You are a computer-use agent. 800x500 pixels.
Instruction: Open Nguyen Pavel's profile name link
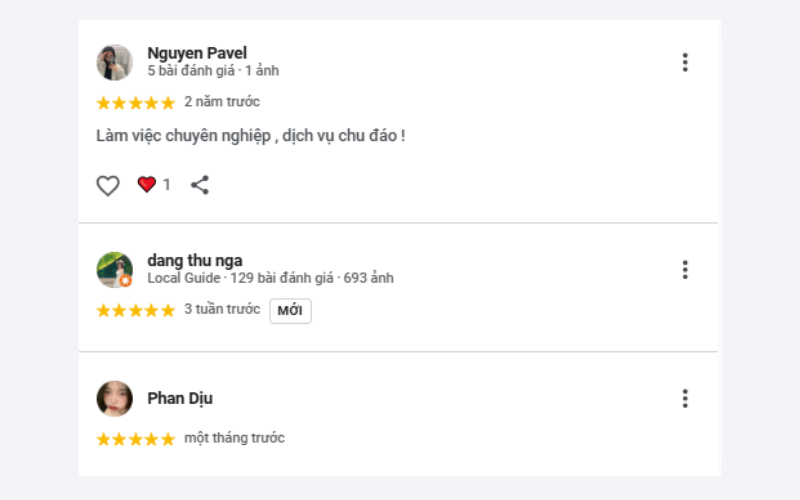(x=197, y=53)
